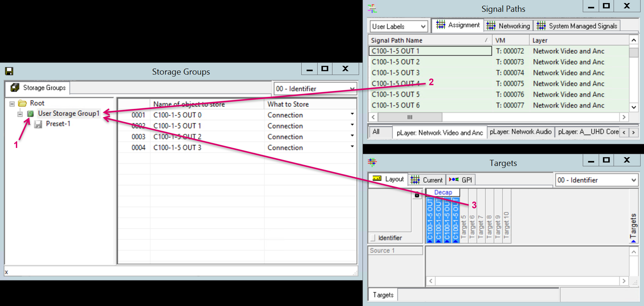
Task: Click the Signal Paths horizontal scrollbar thumb
Action: tap(410, 117)
